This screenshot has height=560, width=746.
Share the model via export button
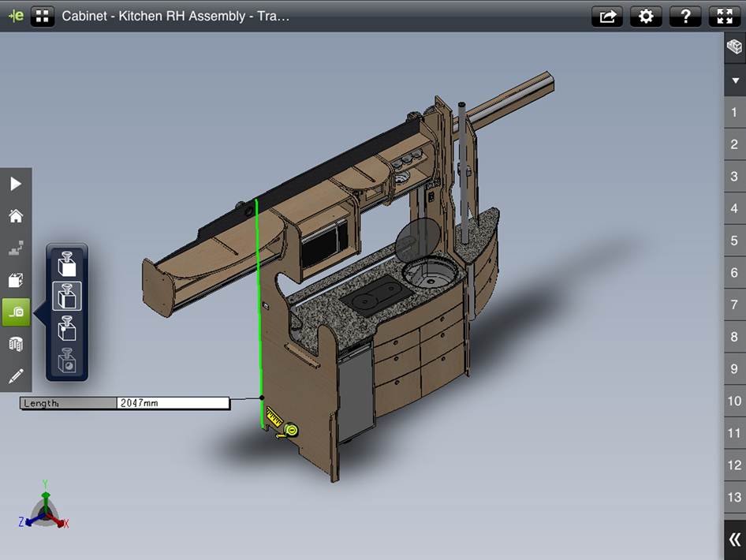(x=607, y=16)
